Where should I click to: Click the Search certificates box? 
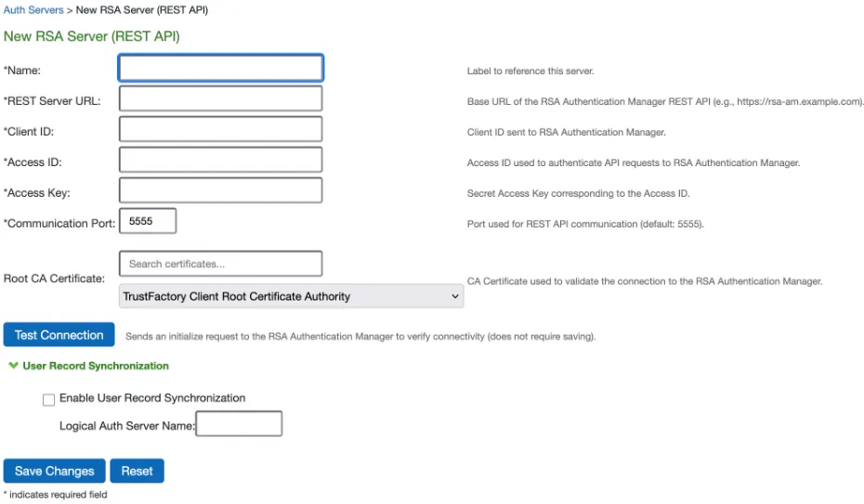220,264
